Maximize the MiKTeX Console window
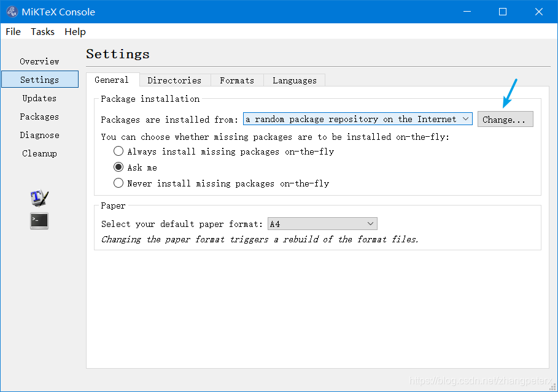 [503, 12]
